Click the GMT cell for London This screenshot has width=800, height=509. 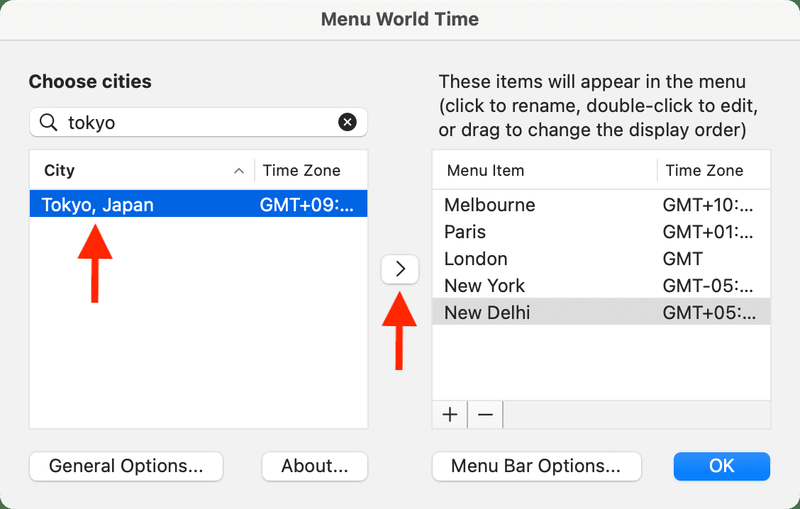[x=682, y=259]
